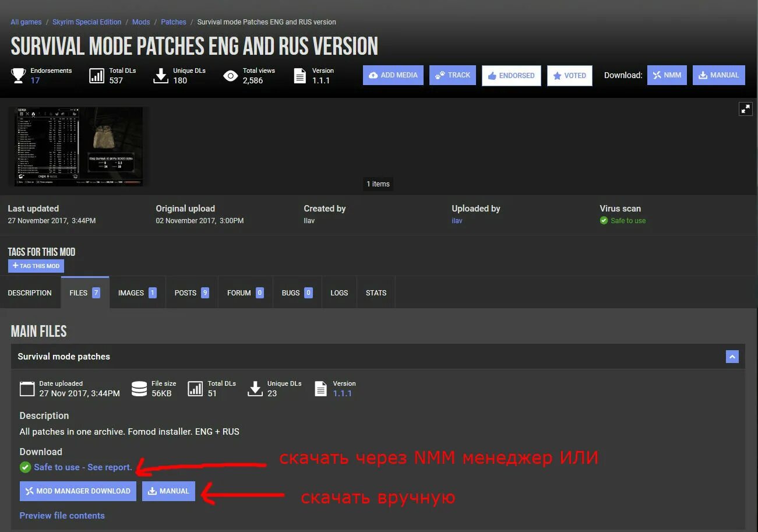Screen dimensions: 758x532
Task: Open the mod screenshot thumbnail
Action: pyautogui.click(x=79, y=146)
